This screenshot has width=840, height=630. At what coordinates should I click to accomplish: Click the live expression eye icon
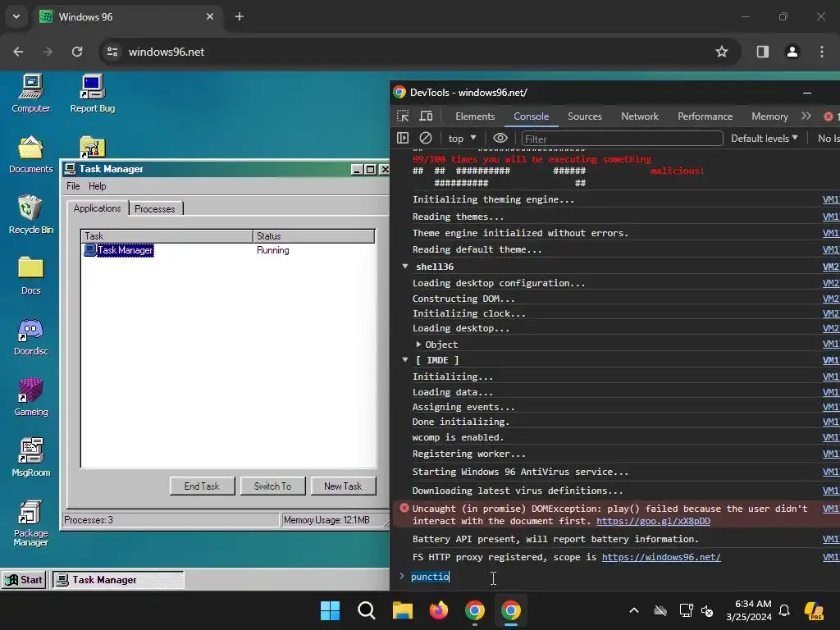point(500,138)
